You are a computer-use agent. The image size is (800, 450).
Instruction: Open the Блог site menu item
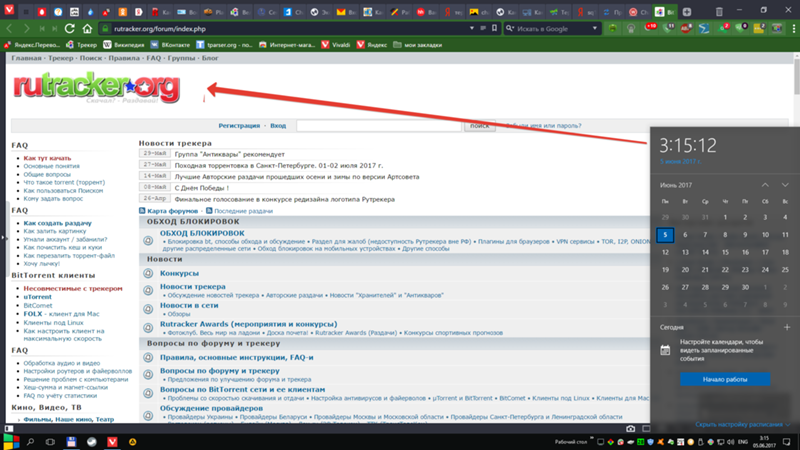(x=210, y=58)
